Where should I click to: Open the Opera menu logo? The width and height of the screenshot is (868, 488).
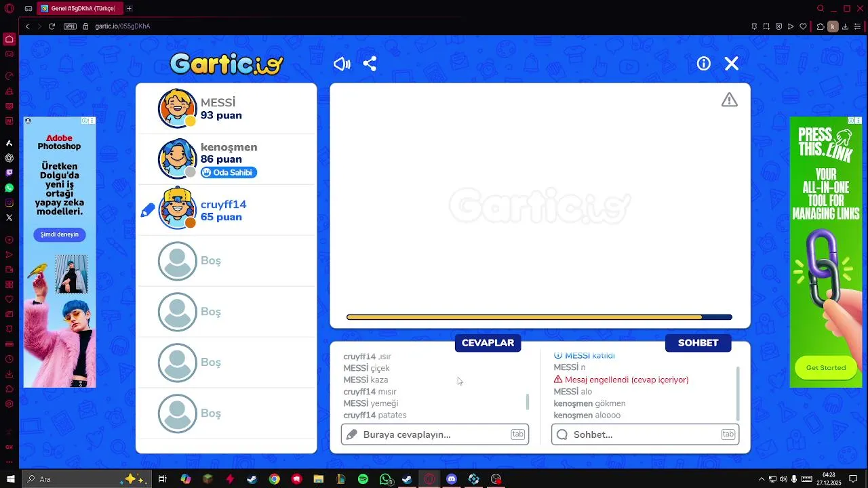tap(9, 9)
